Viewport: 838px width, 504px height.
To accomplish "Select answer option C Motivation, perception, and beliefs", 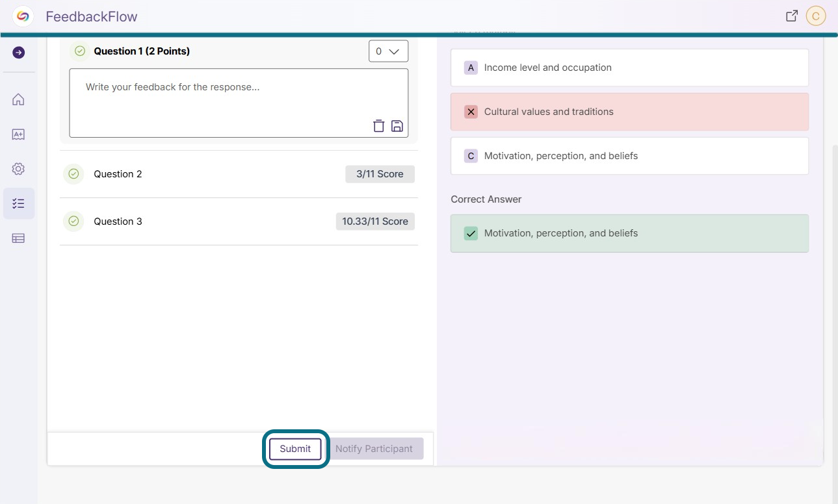I will click(629, 156).
